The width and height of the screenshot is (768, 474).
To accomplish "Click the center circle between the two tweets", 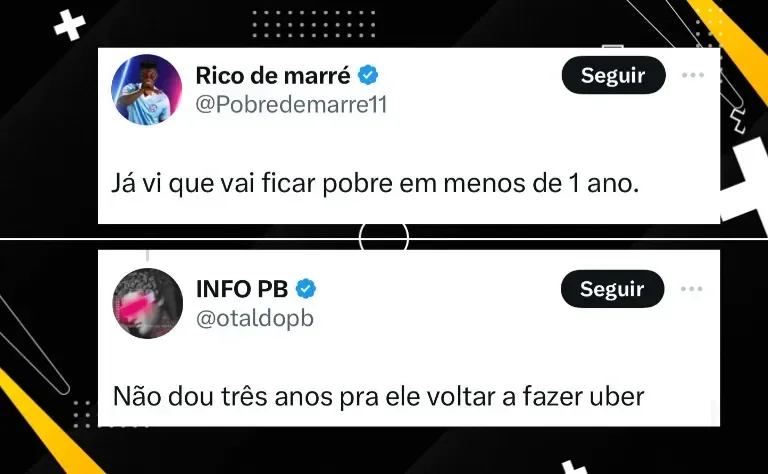I will [x=384, y=237].
